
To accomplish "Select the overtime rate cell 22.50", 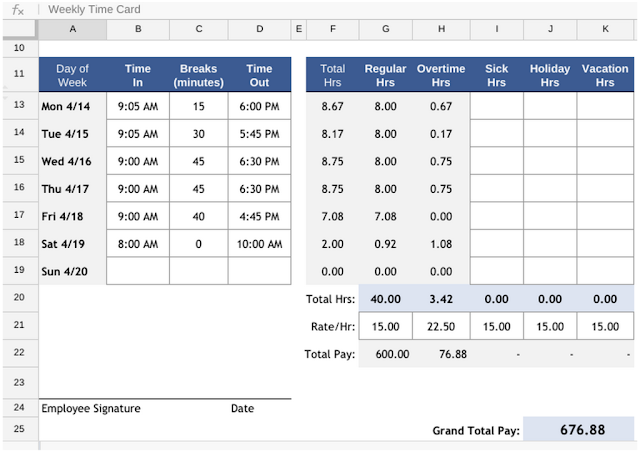I will point(441,326).
